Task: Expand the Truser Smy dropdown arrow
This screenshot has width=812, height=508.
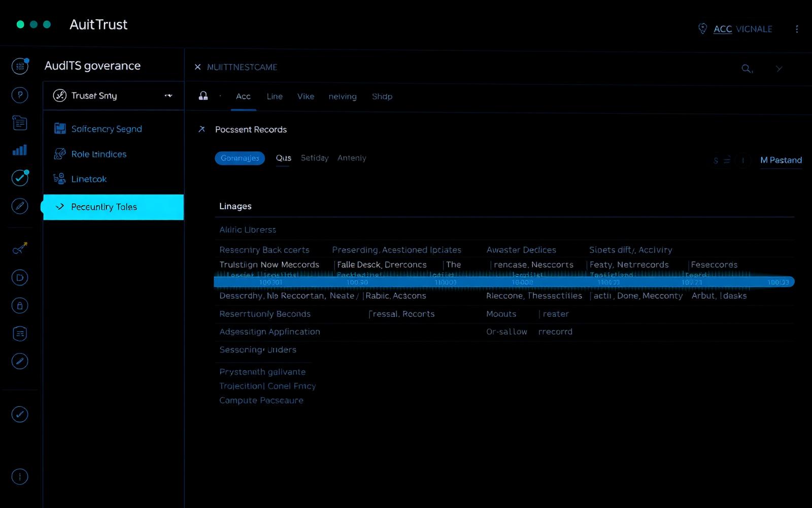Action: pyautogui.click(x=168, y=96)
